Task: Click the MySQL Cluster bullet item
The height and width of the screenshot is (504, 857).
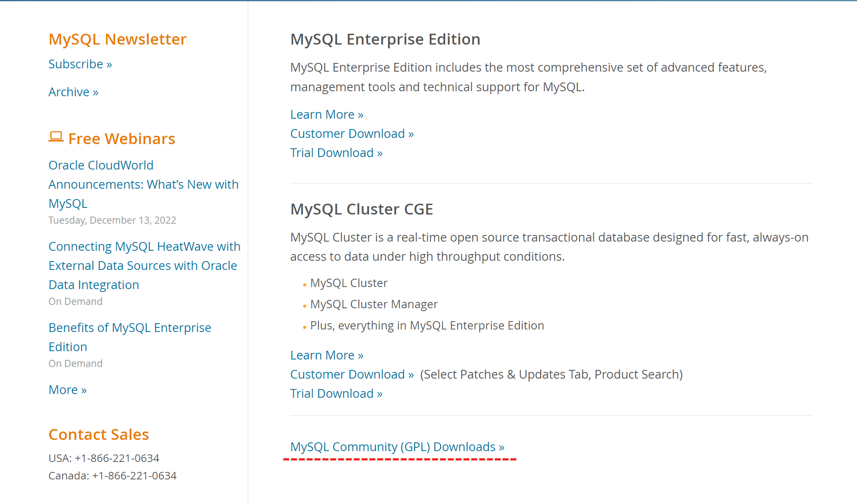Action: tap(349, 283)
